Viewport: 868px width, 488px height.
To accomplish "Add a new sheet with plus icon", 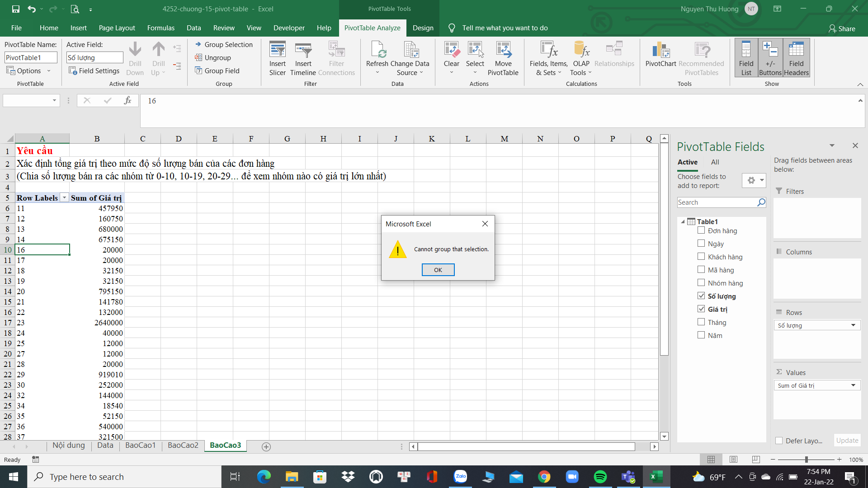I will [266, 446].
